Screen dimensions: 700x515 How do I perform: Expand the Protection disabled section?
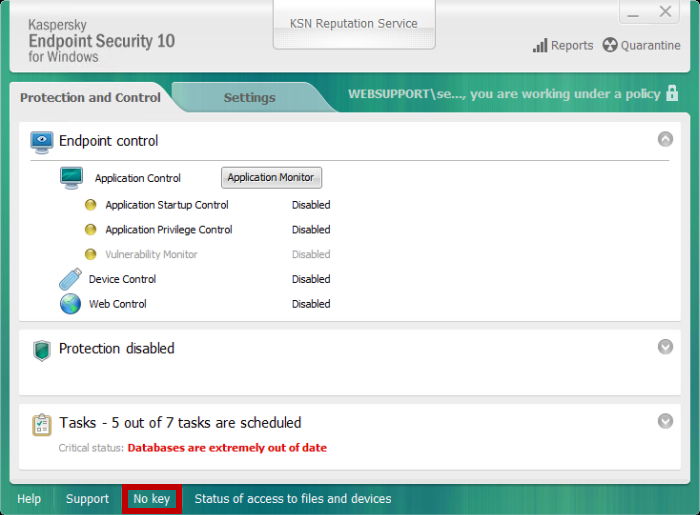click(665, 347)
